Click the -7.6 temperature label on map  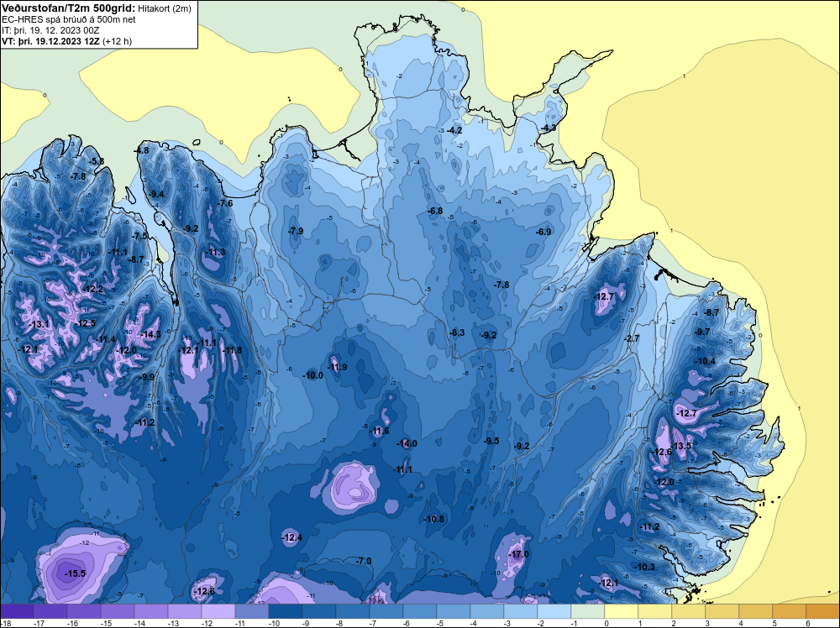[225, 203]
